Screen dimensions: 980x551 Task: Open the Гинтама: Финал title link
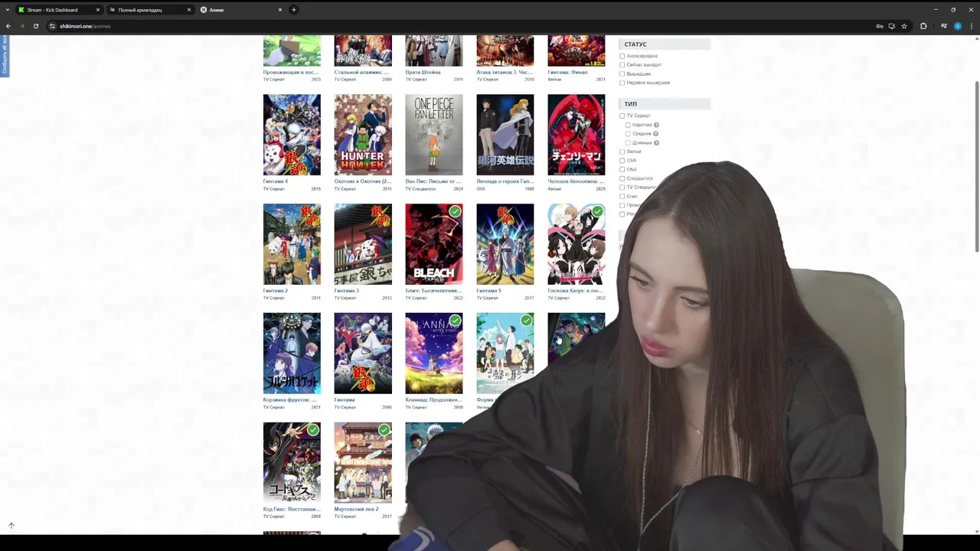[568, 72]
